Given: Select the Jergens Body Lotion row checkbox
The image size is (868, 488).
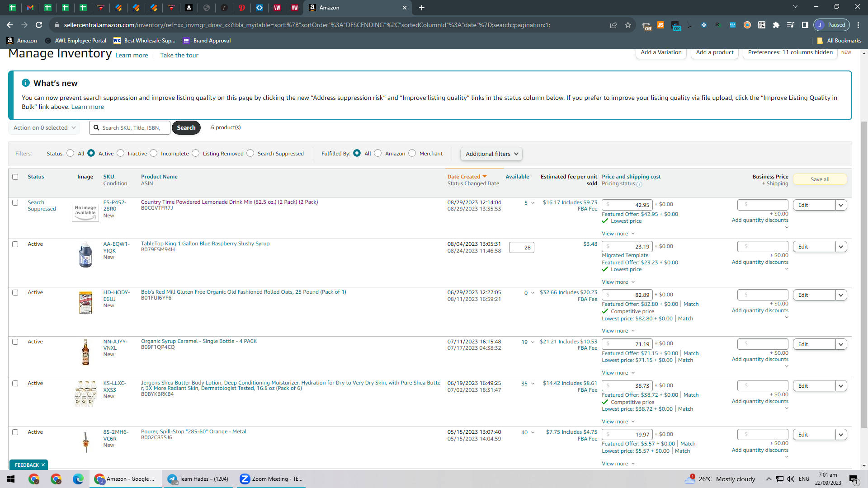Looking at the screenshot, I should (15, 383).
